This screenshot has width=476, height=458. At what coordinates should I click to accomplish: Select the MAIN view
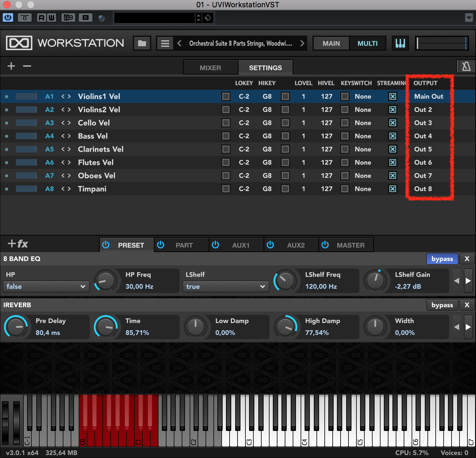[x=331, y=43]
